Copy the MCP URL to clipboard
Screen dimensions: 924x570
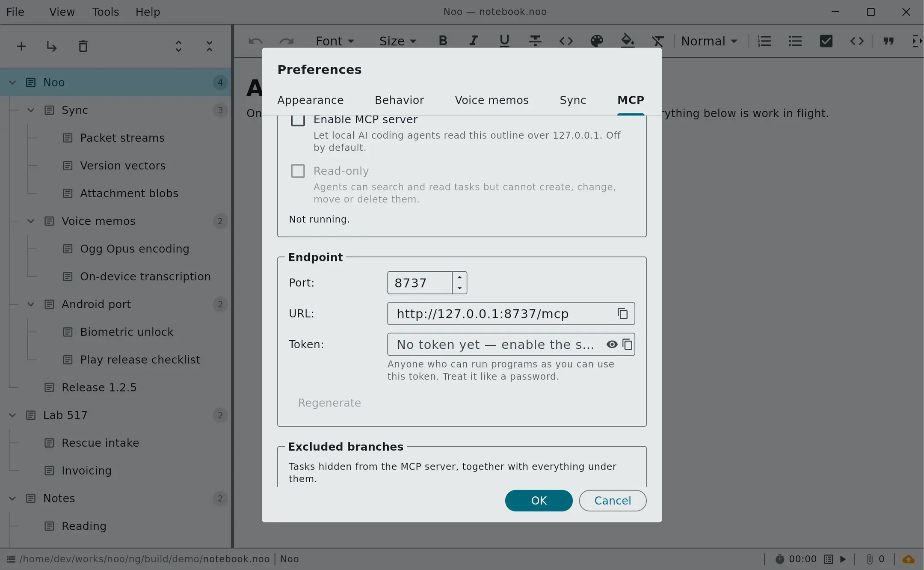[x=622, y=314]
